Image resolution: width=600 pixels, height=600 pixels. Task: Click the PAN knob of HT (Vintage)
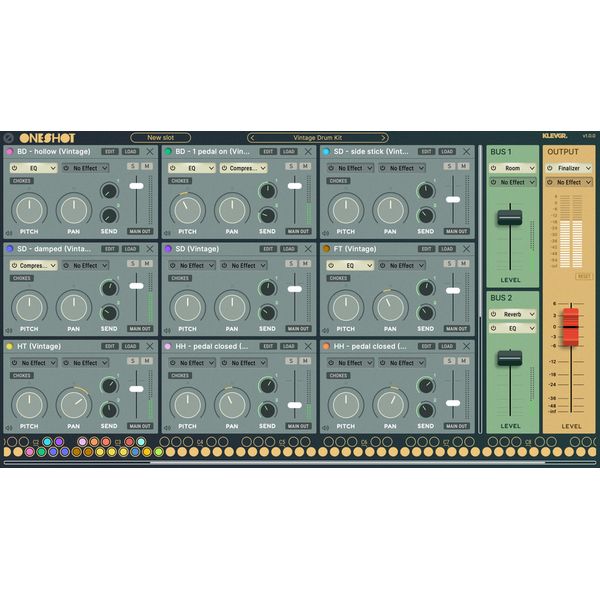(72, 403)
